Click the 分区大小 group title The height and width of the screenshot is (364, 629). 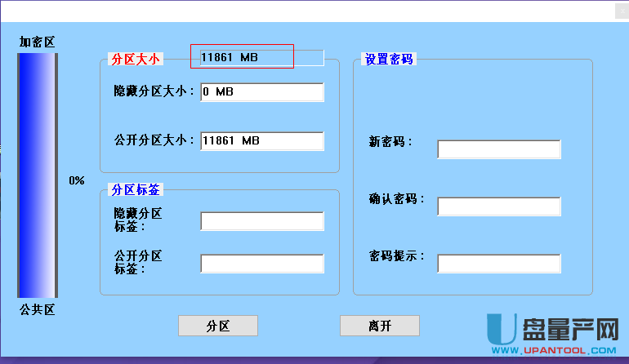pyautogui.click(x=136, y=59)
